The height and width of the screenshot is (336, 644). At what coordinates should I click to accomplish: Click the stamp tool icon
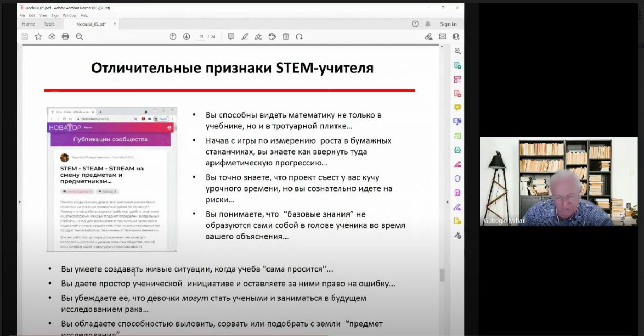(x=272, y=37)
